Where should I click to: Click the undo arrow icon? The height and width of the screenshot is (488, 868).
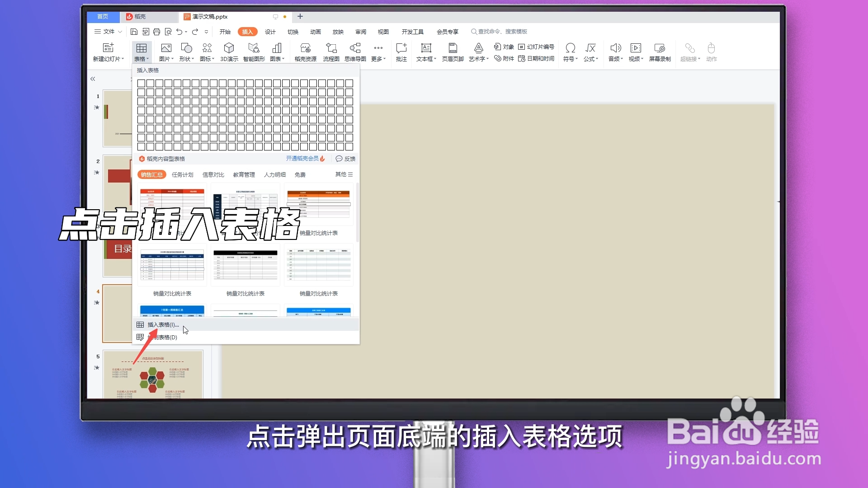tap(179, 32)
